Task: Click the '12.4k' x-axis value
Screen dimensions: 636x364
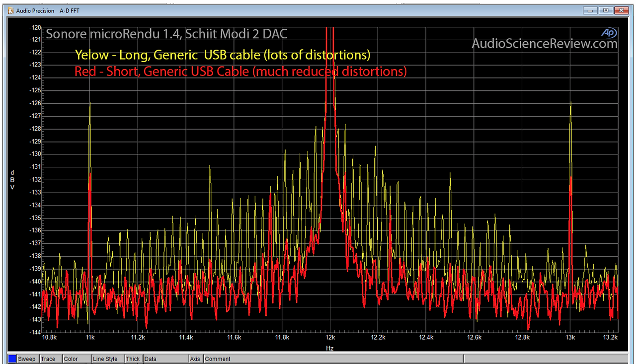Action: click(x=426, y=338)
